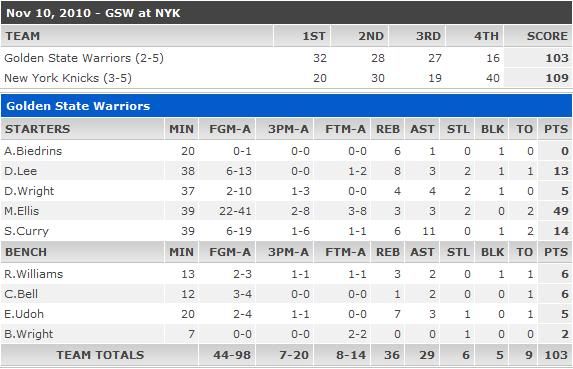Select player S.Curry in starters list
This screenshot has width=573, height=369.
point(26,231)
